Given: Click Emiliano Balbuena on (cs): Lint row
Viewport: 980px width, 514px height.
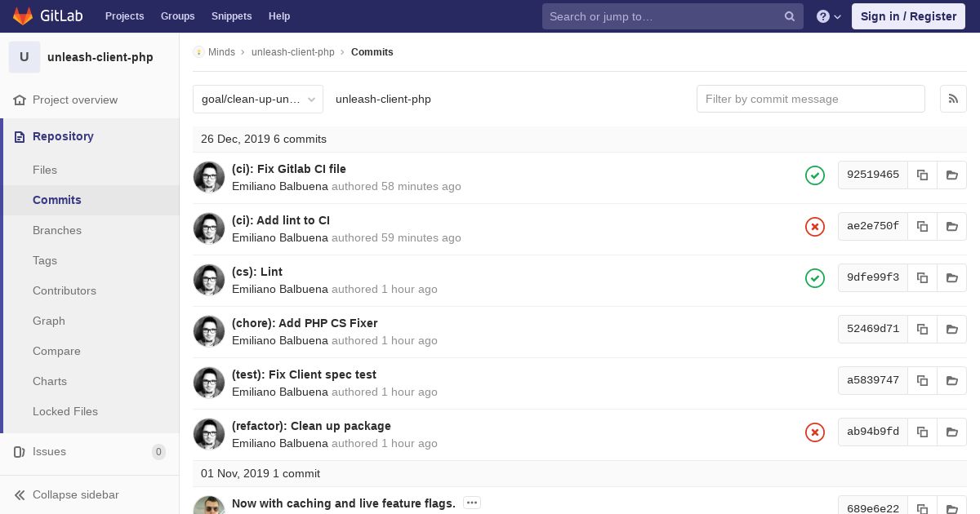Looking at the screenshot, I should pyautogui.click(x=280, y=289).
